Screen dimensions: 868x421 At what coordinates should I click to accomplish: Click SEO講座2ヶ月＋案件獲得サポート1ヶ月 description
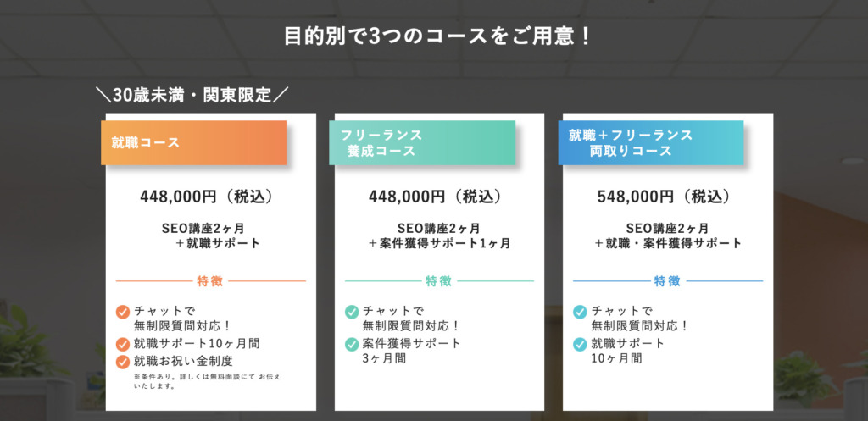coord(439,235)
